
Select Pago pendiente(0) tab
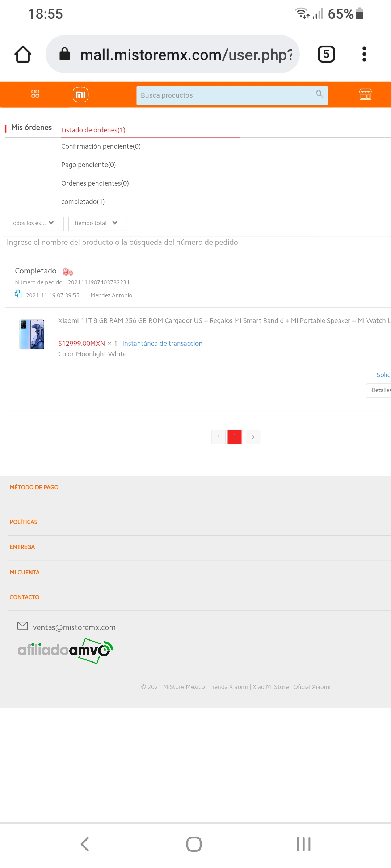[89, 165]
